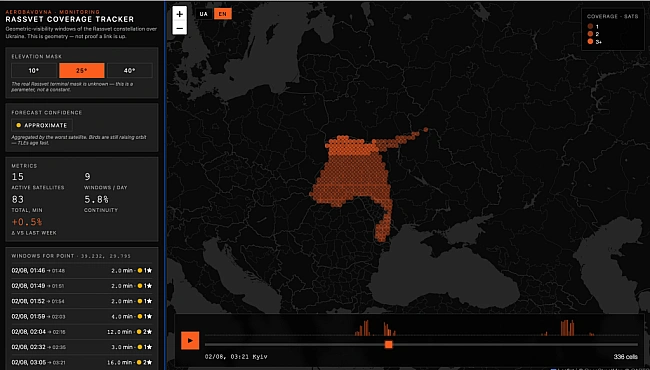Select the 02/08 02:04 12.0 min window
The height and width of the screenshot is (370, 650).
(x=82, y=331)
